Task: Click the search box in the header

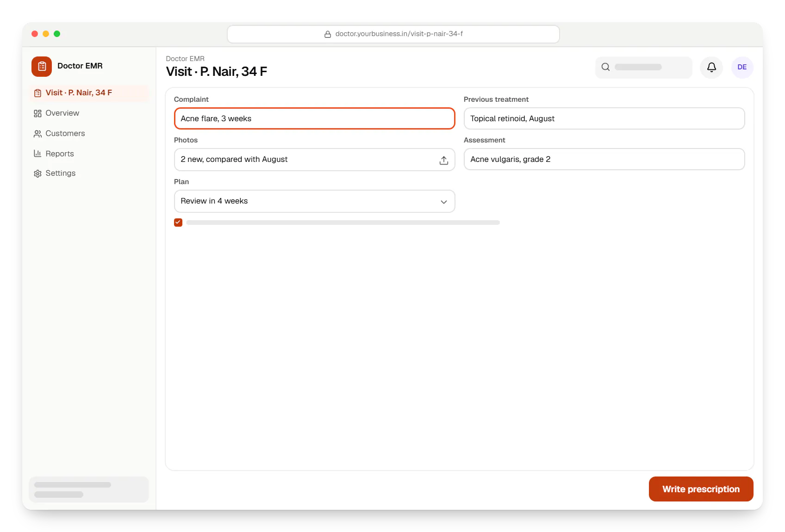Action: pyautogui.click(x=643, y=68)
